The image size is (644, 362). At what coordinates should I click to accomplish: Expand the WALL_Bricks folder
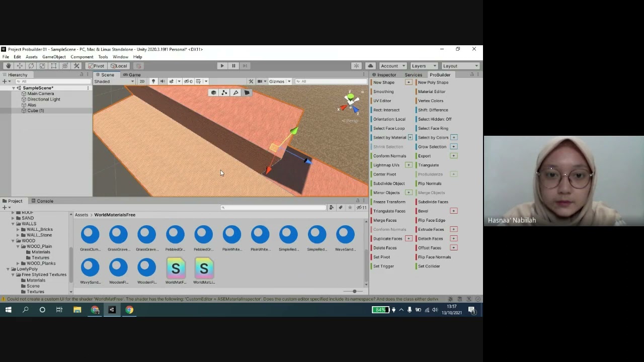[x=18, y=229]
